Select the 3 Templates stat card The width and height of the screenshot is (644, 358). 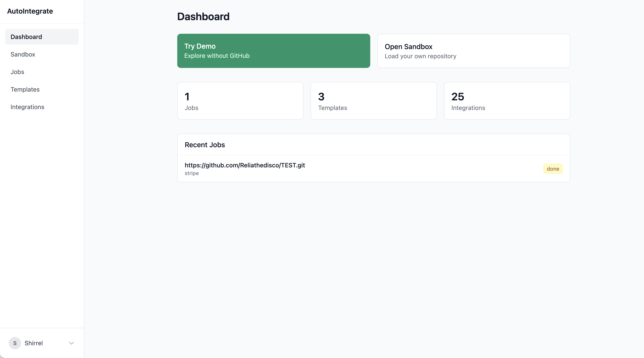[374, 101]
